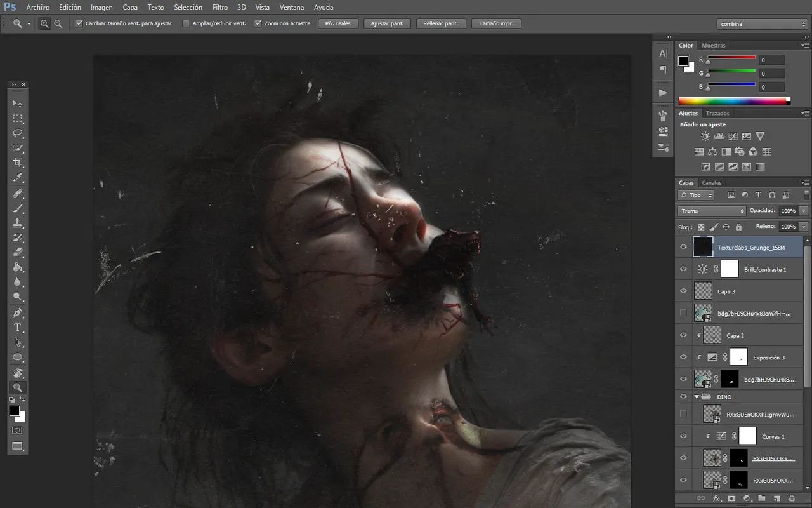Select the Zoom tool in toolbox
The height and width of the screenshot is (508, 812).
pyautogui.click(x=18, y=387)
